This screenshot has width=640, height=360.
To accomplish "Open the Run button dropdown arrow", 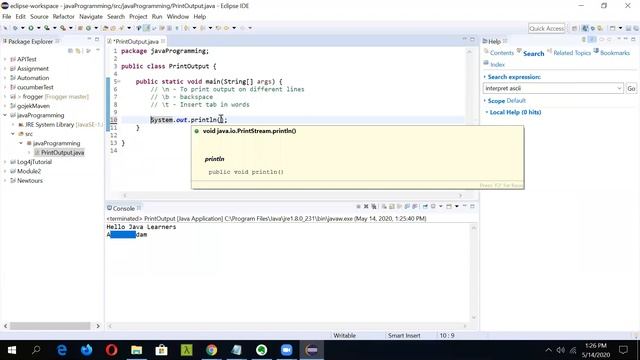I will (38, 28).
